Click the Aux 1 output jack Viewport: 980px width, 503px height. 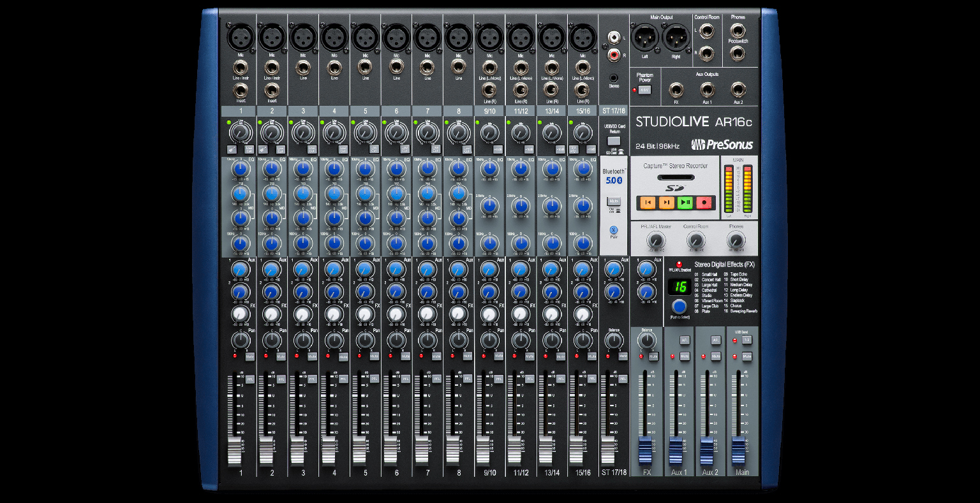pyautogui.click(x=707, y=89)
